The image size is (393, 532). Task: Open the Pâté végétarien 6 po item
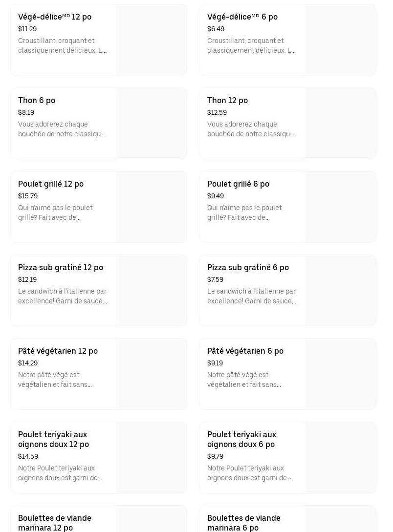pos(245,351)
